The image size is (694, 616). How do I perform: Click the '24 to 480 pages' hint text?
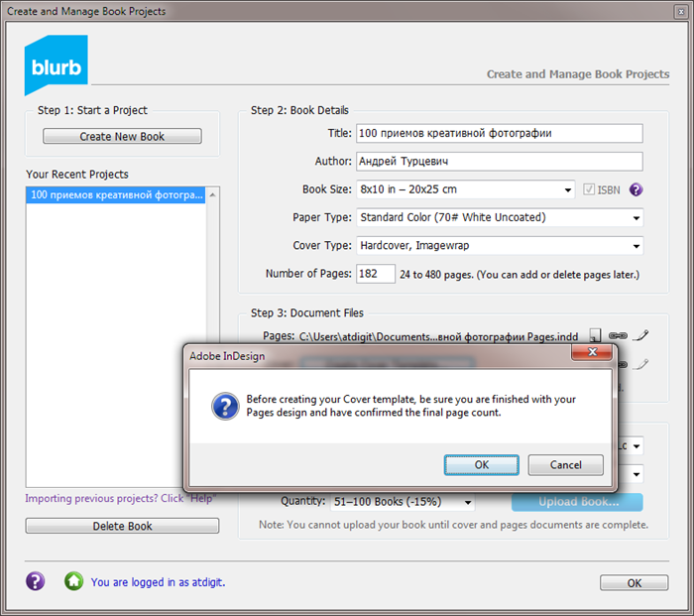coord(520,275)
